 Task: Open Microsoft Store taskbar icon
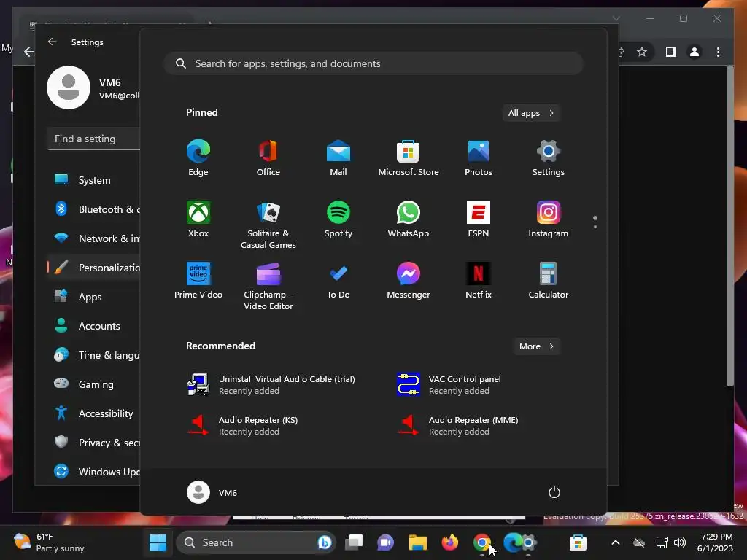pyautogui.click(x=578, y=542)
